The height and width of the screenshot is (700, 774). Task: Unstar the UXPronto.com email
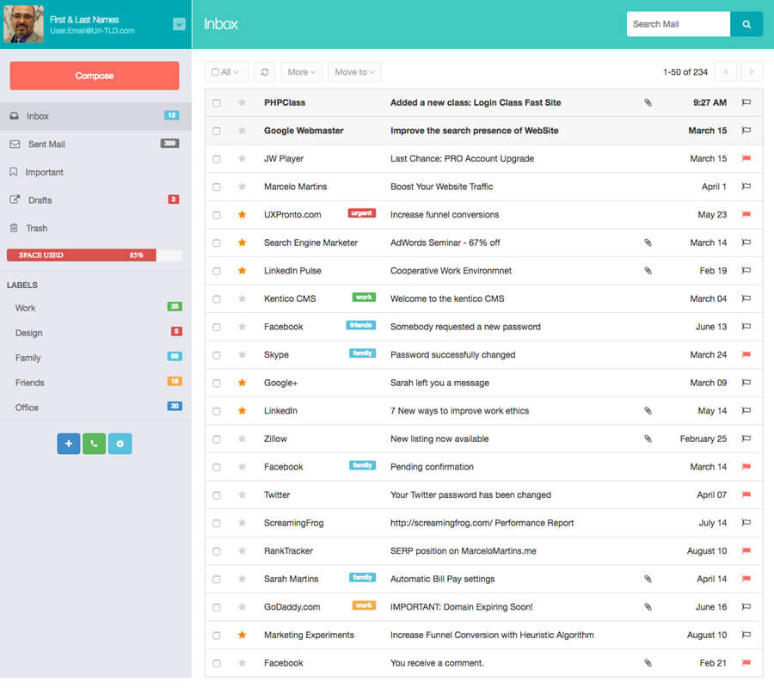pyautogui.click(x=242, y=215)
